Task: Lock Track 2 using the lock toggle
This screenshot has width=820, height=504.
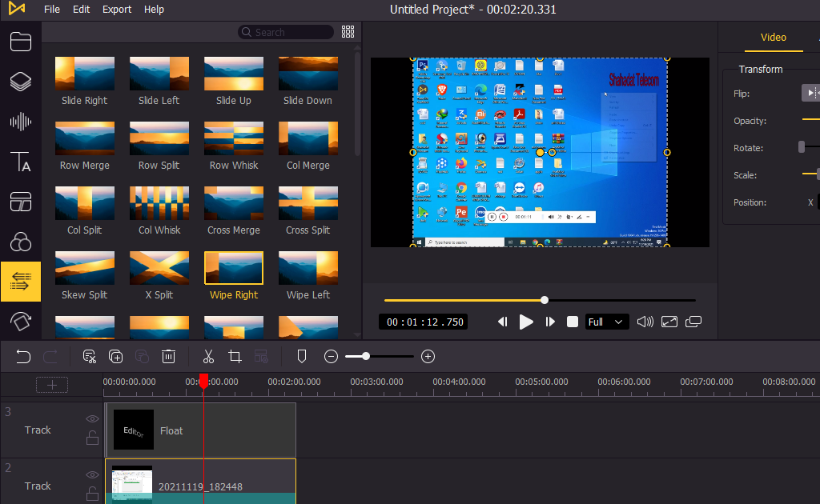Action: click(x=92, y=494)
